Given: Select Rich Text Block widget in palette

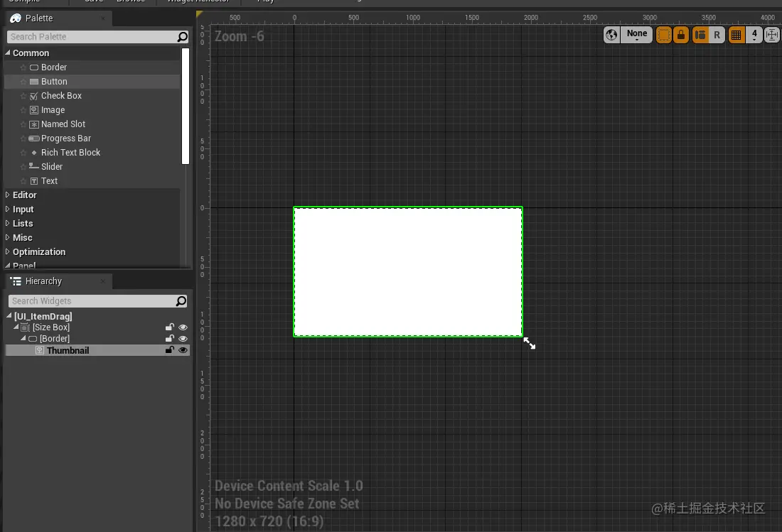Looking at the screenshot, I should (x=92, y=153).
